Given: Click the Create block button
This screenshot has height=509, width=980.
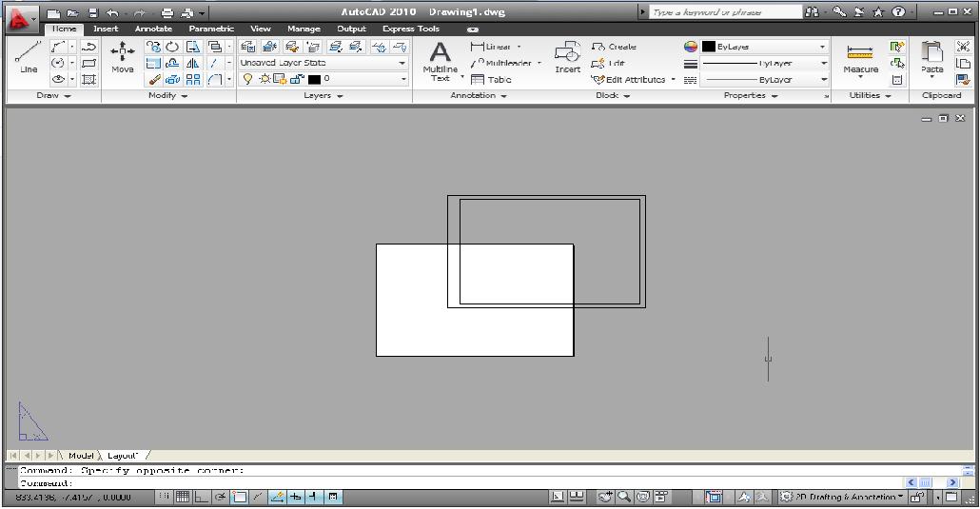Looking at the screenshot, I should [614, 47].
